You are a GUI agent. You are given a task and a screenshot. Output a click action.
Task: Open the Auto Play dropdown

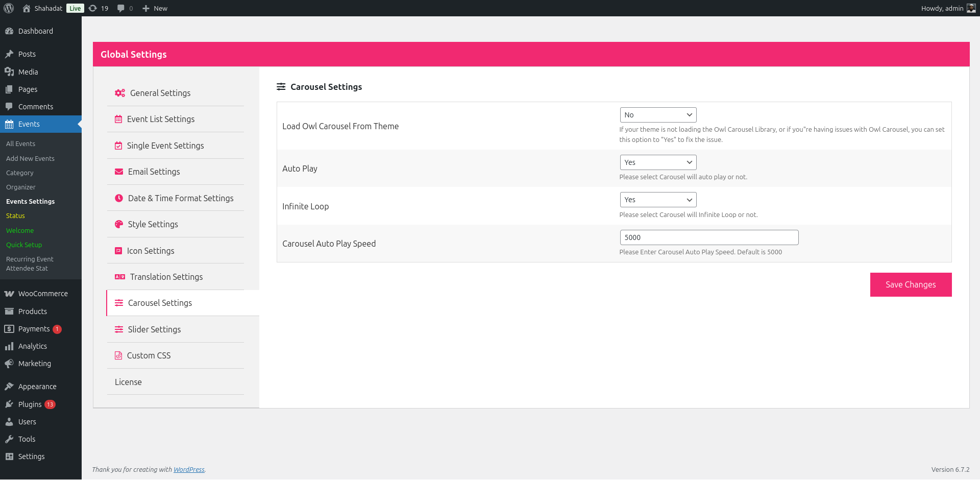658,162
